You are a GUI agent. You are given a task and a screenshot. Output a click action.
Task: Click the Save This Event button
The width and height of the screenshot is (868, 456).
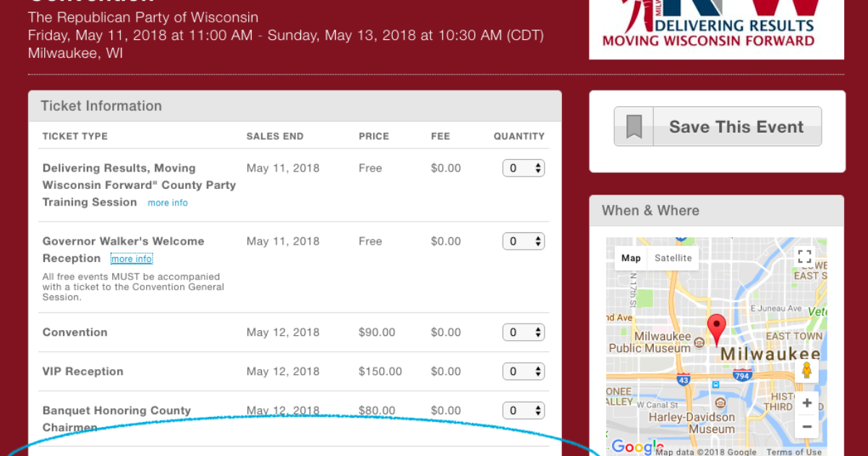736,127
